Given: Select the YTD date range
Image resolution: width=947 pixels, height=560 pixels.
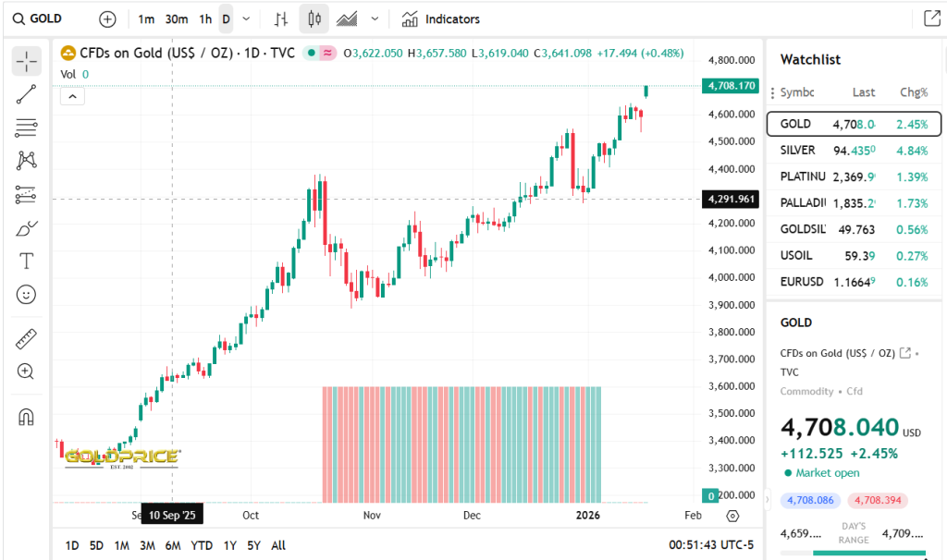Looking at the screenshot, I should [x=202, y=545].
